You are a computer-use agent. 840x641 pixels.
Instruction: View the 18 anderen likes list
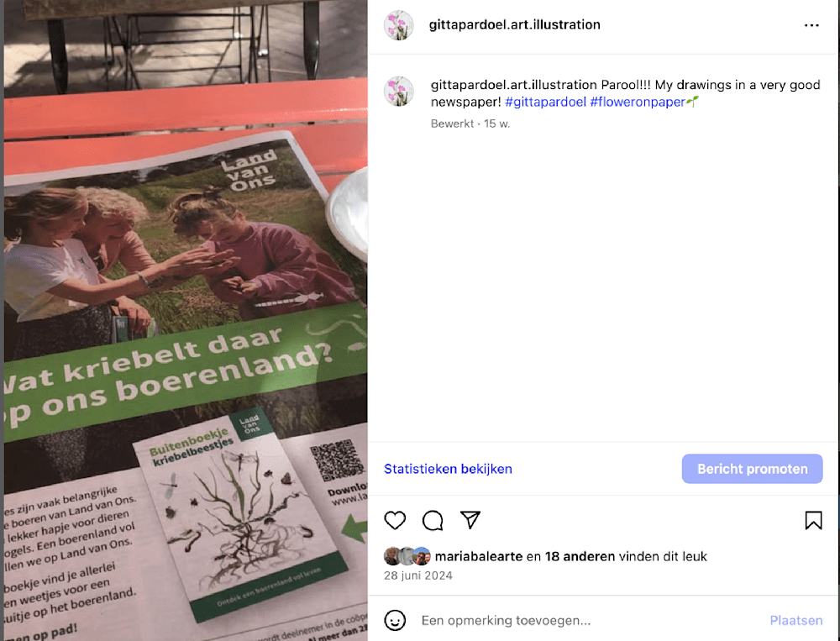[580, 556]
